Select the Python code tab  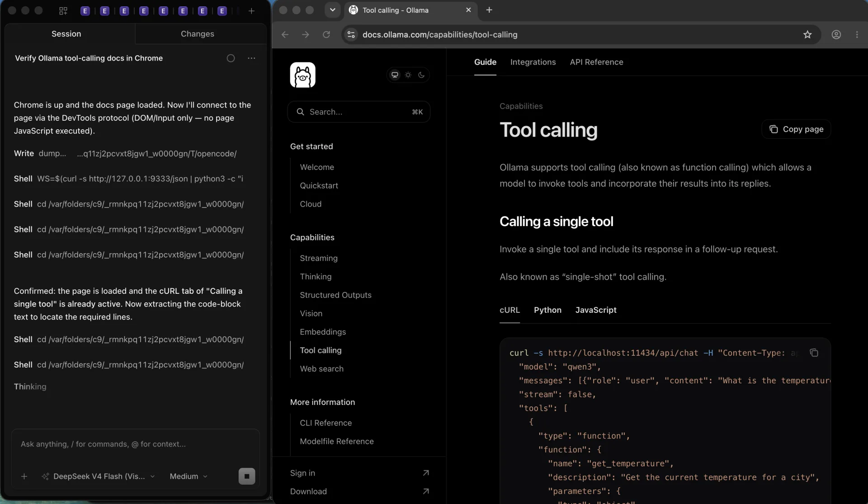pyautogui.click(x=547, y=310)
